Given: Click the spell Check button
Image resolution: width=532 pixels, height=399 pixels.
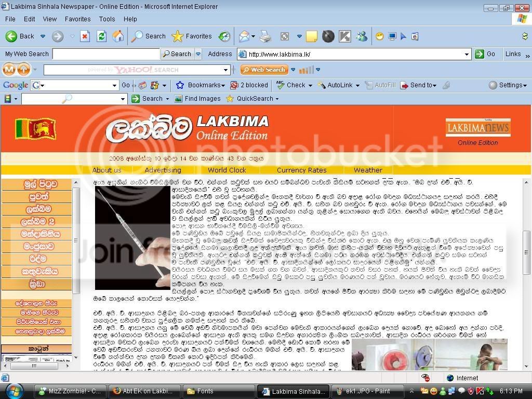Looking at the screenshot, I should pyautogui.click(x=294, y=85).
